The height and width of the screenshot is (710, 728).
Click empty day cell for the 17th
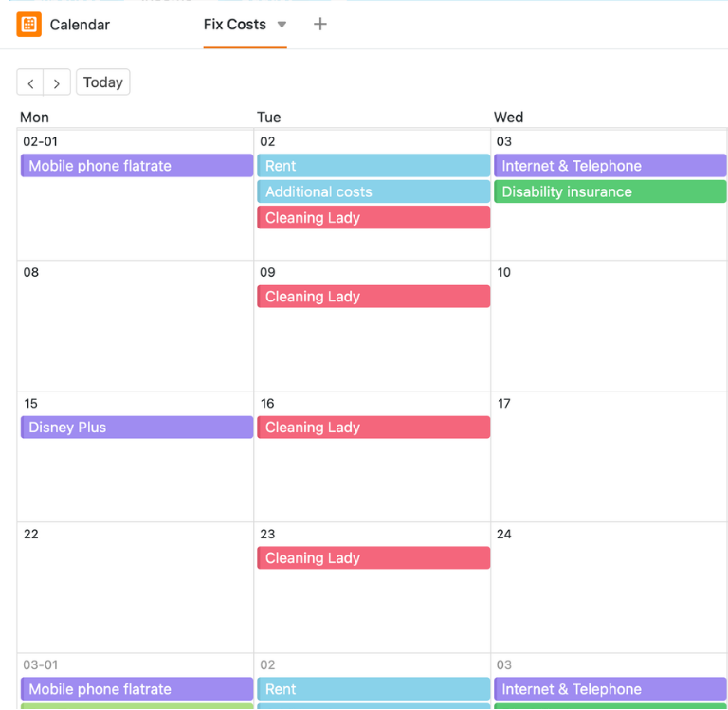[x=610, y=466]
